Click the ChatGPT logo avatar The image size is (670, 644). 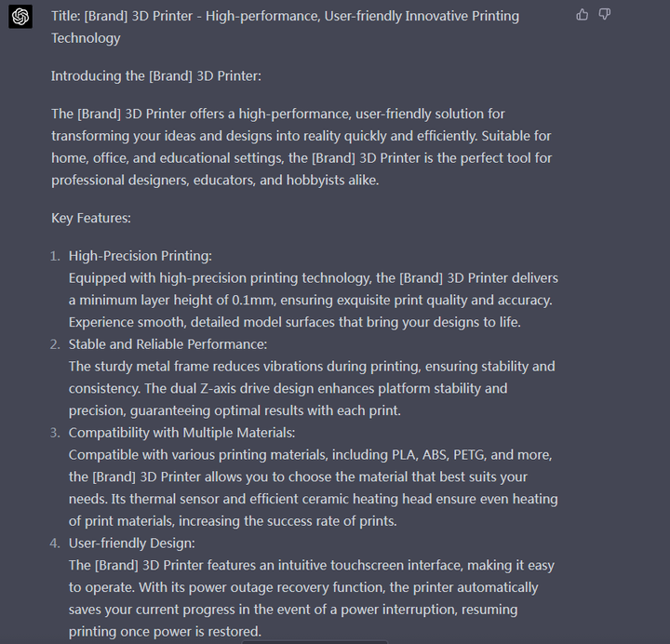[x=20, y=17]
